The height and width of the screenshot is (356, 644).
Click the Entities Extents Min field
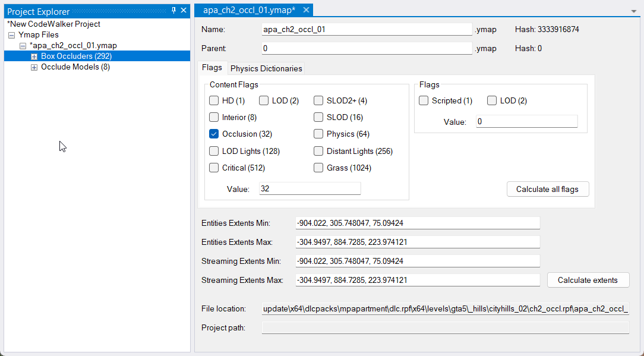417,223
